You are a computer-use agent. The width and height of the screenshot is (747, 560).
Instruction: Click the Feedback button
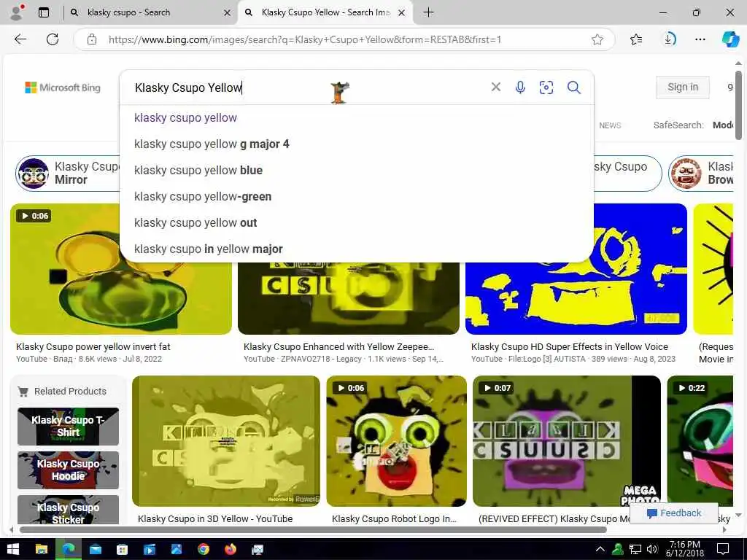(674, 513)
